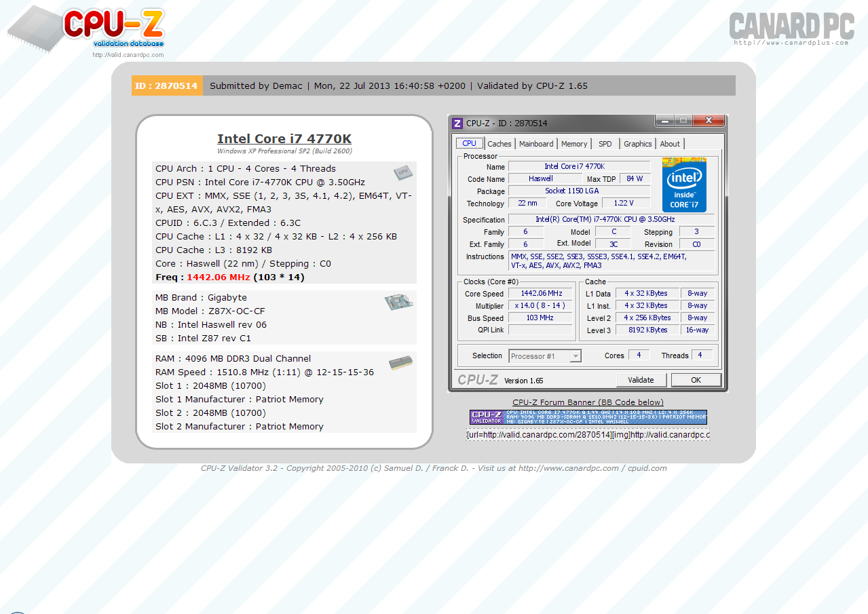Click the RAM Speed : 1510.8 MHz line
This screenshot has height=614, width=868.
click(x=265, y=372)
